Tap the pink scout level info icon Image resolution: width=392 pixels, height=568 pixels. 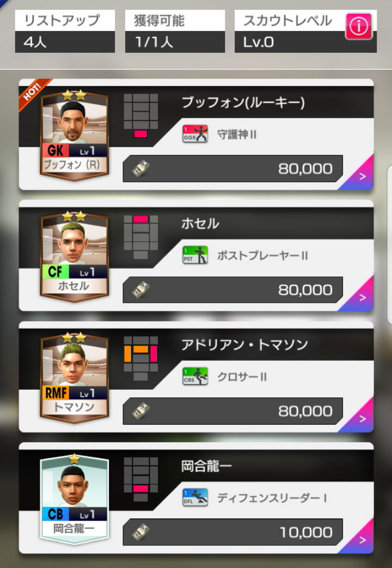358,26
